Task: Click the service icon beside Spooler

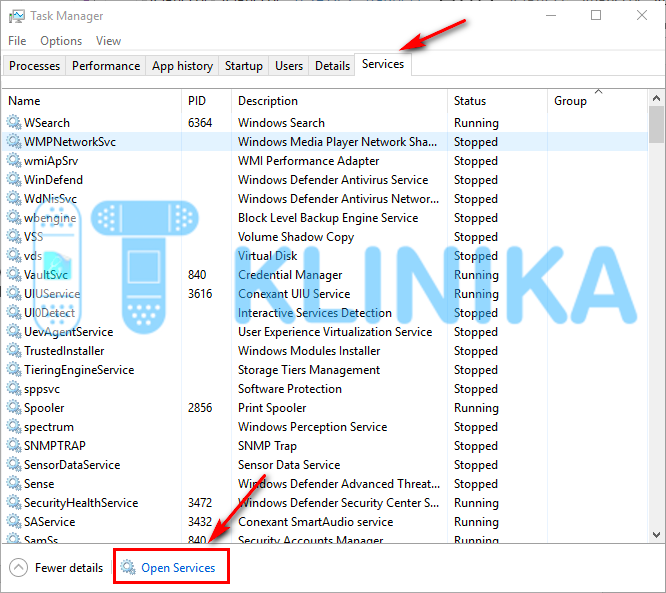Action: [13, 408]
